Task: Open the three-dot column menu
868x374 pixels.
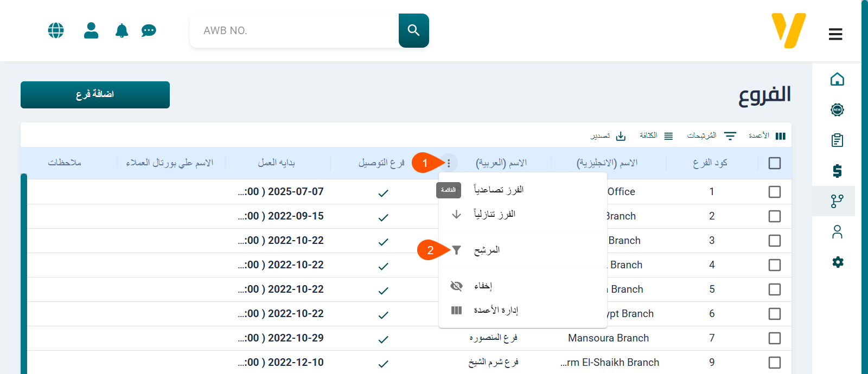Action: (x=449, y=163)
